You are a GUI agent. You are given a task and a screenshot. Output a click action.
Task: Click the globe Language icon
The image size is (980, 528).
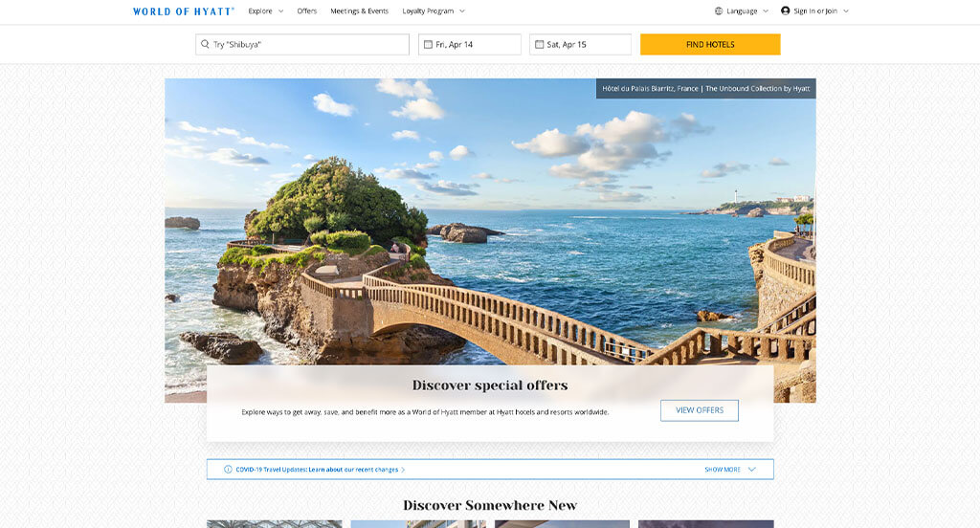[x=719, y=11]
